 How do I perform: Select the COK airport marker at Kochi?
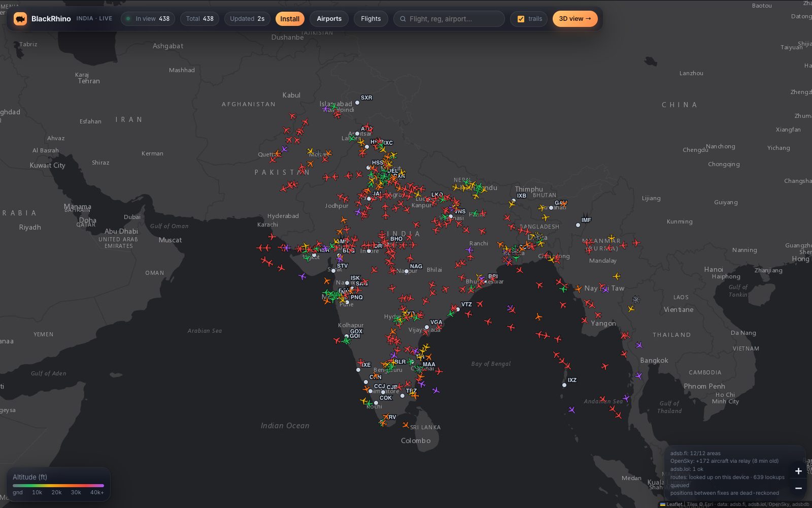click(x=376, y=403)
